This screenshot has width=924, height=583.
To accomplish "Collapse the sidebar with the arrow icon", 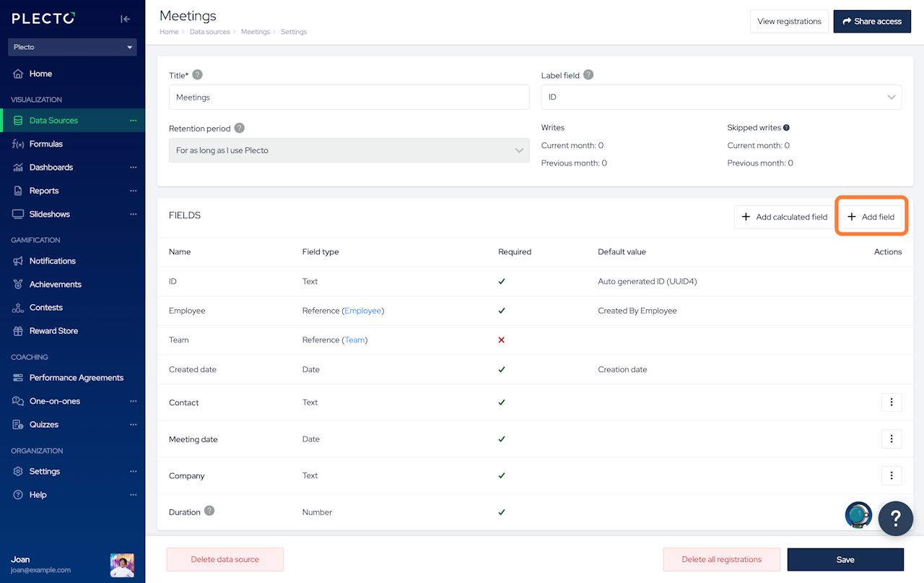I will [126, 20].
